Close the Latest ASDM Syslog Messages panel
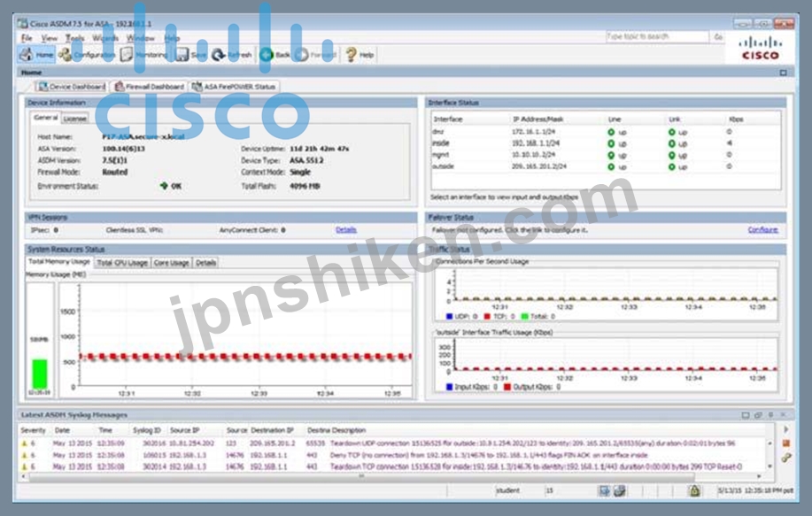Image resolution: width=812 pixels, height=516 pixels. pos(783,415)
